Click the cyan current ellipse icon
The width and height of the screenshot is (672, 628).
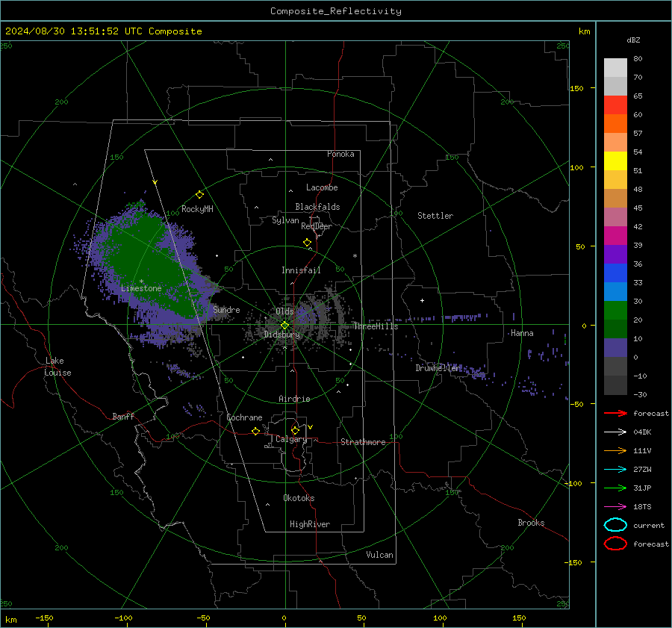pyautogui.click(x=615, y=525)
